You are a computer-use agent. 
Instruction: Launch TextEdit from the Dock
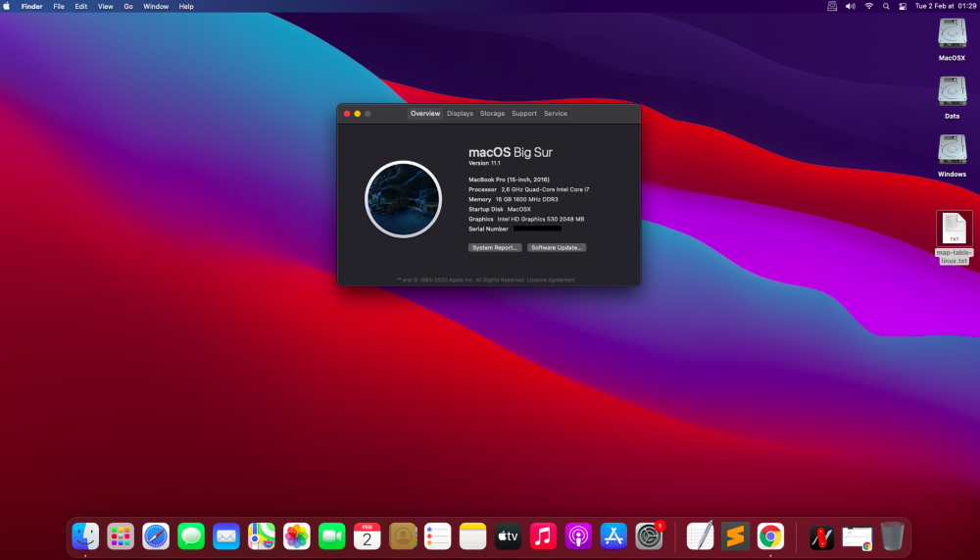700,536
